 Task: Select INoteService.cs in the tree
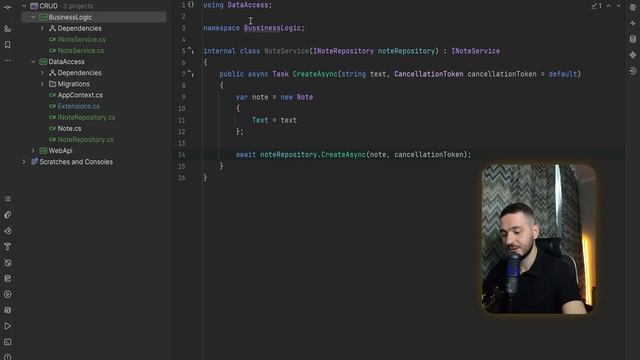(x=81, y=40)
